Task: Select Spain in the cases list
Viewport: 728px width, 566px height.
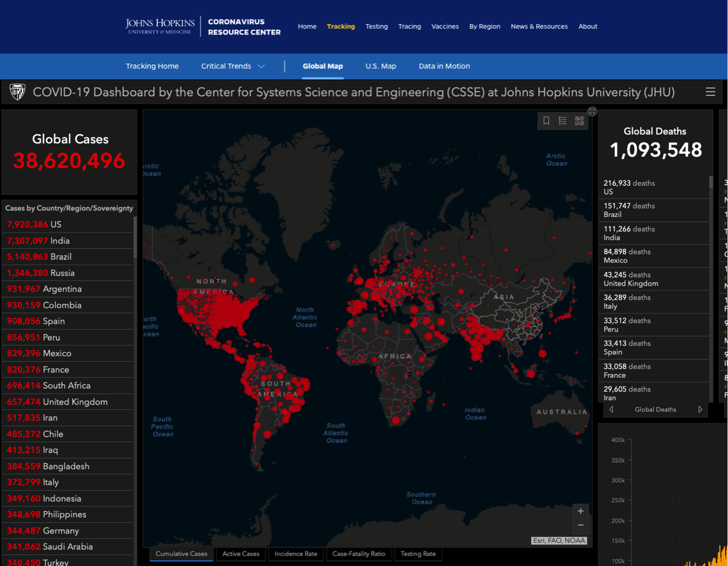Action: (x=67, y=321)
